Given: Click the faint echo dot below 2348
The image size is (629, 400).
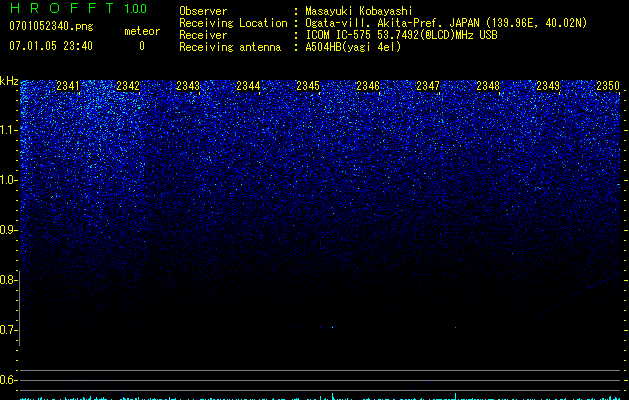Looking at the screenshot, I should click(x=455, y=327).
